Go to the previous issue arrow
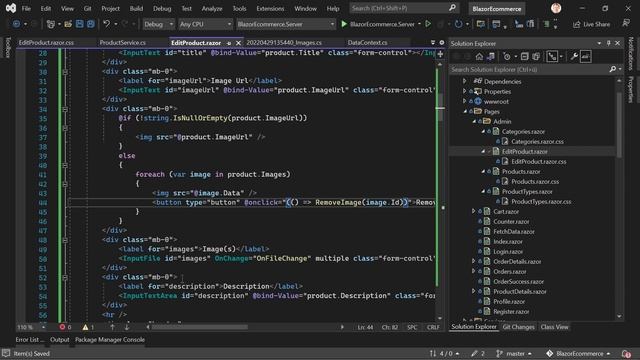Image resolution: width=640 pixels, height=360 pixels. (112, 327)
